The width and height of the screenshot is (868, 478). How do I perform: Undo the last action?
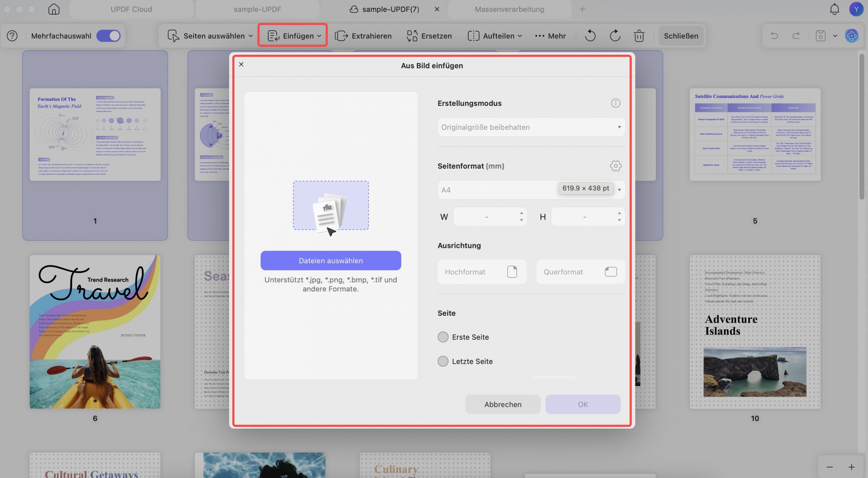[774, 36]
